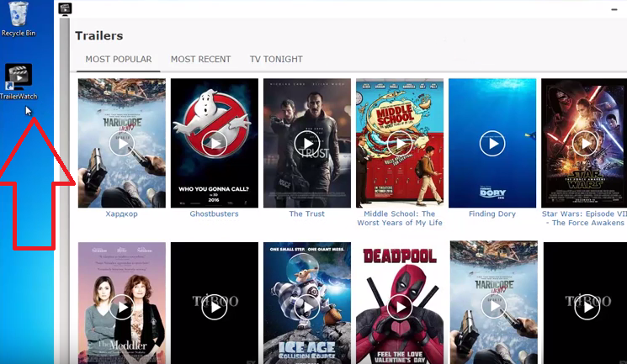Click The Trust title link
This screenshot has width=627, height=364.
(x=307, y=214)
